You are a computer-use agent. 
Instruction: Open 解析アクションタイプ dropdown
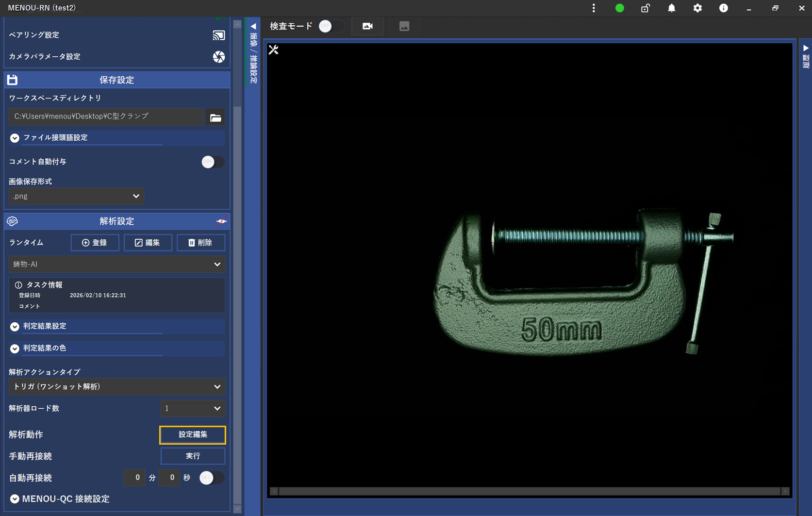tap(116, 387)
